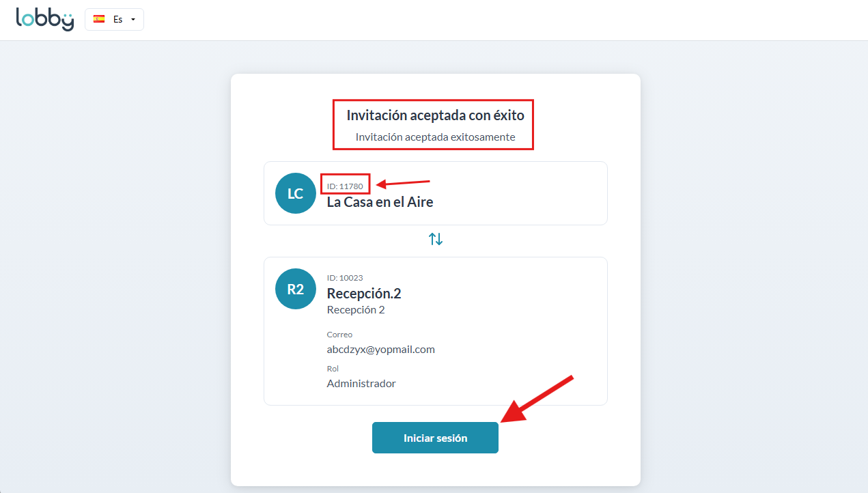This screenshot has height=493, width=868.
Task: Select the ID: 11780 label
Action: (345, 186)
